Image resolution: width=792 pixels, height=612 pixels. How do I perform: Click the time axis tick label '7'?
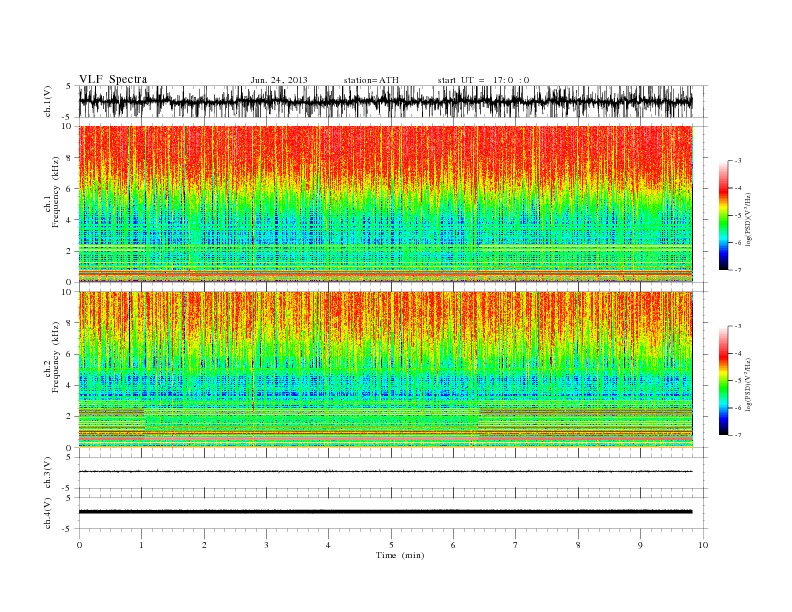(516, 545)
